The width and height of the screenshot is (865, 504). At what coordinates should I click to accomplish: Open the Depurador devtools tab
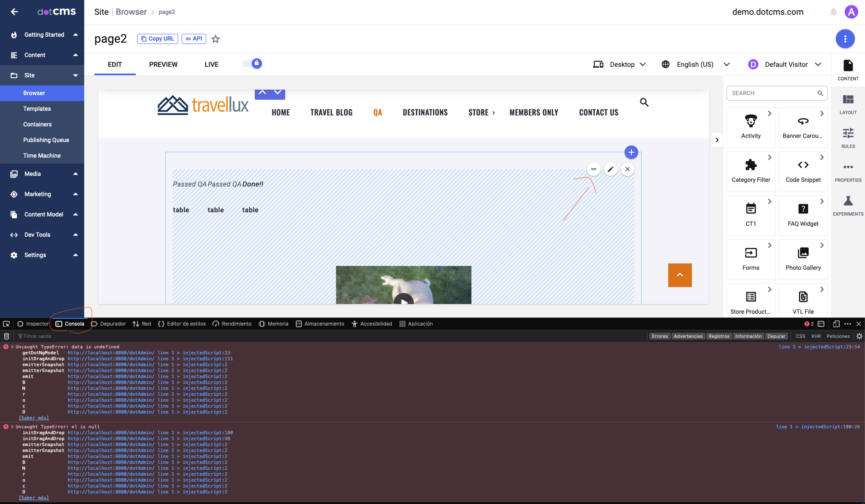pyautogui.click(x=109, y=324)
